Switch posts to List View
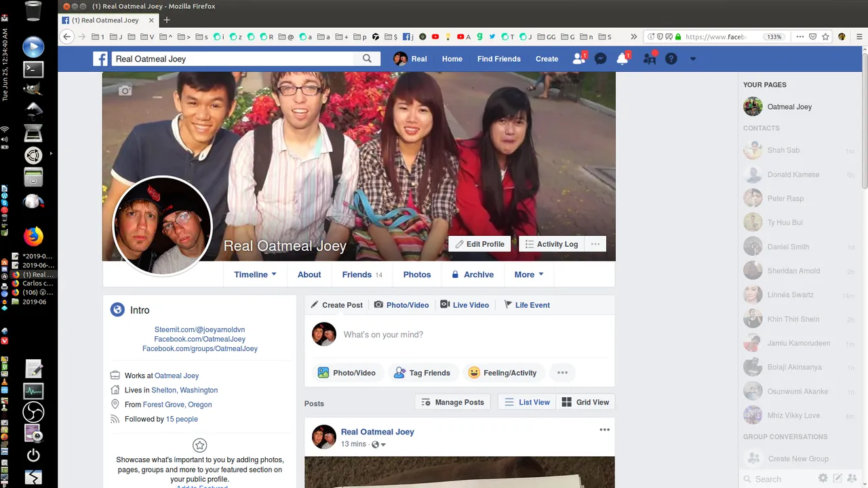Image resolution: width=868 pixels, height=488 pixels. [527, 402]
